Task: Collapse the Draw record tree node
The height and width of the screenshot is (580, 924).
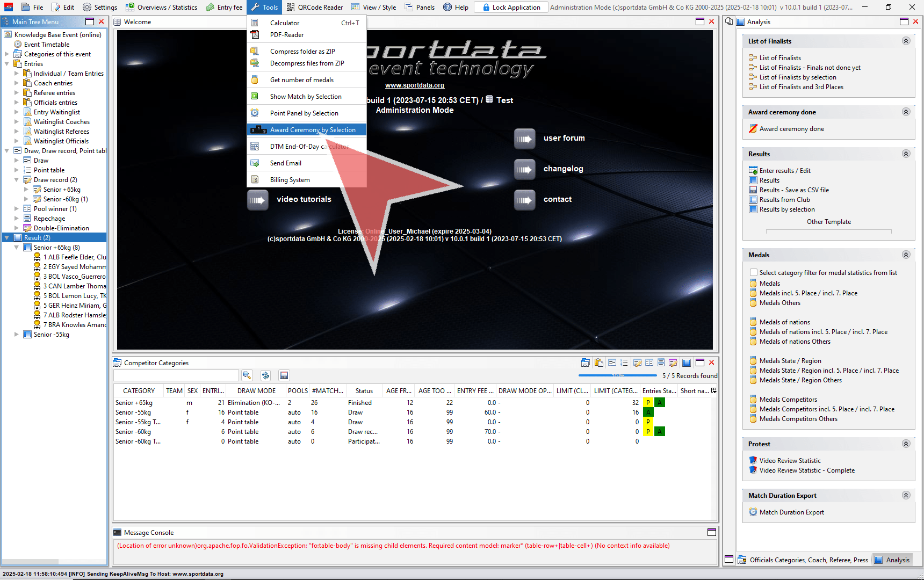Action: (x=17, y=180)
